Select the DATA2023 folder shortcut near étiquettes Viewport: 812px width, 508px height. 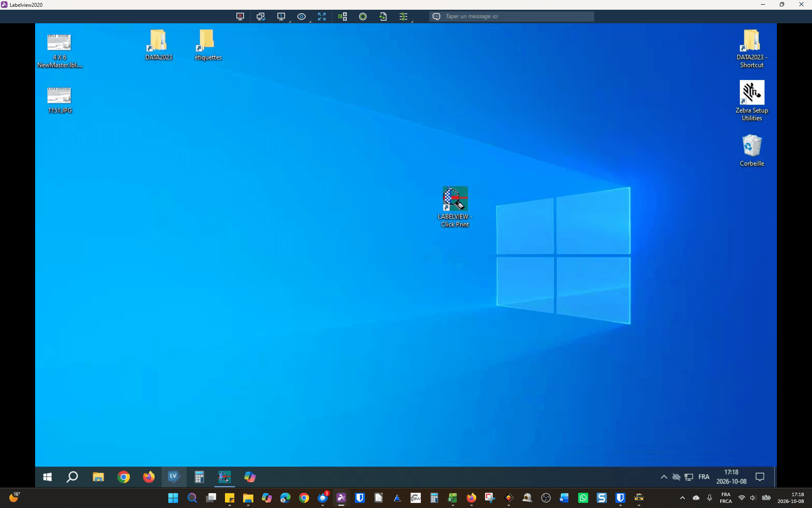point(159,45)
